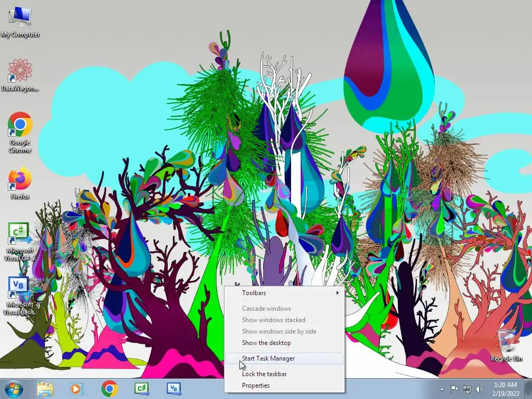Choose Lock the taskbar

[x=284, y=374]
